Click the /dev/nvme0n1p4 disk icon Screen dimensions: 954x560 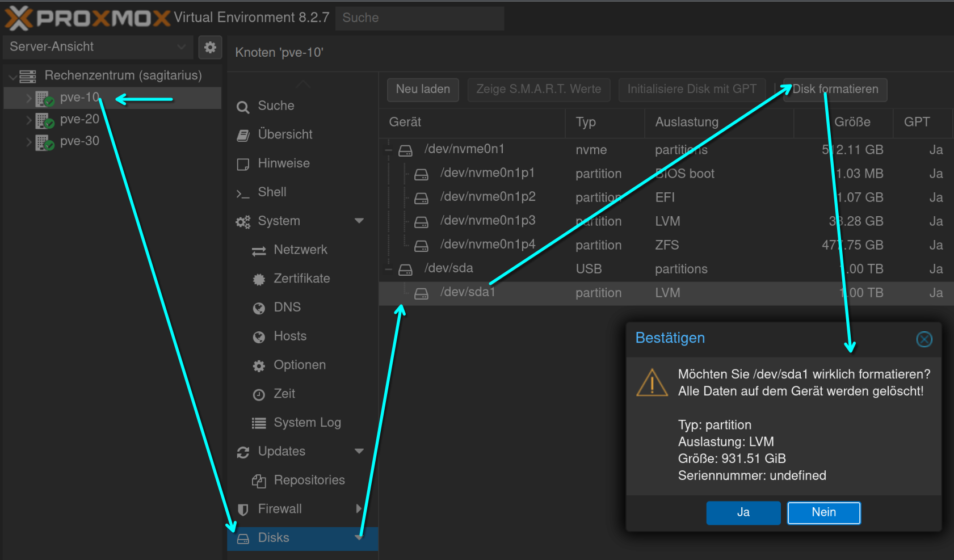coord(421,246)
